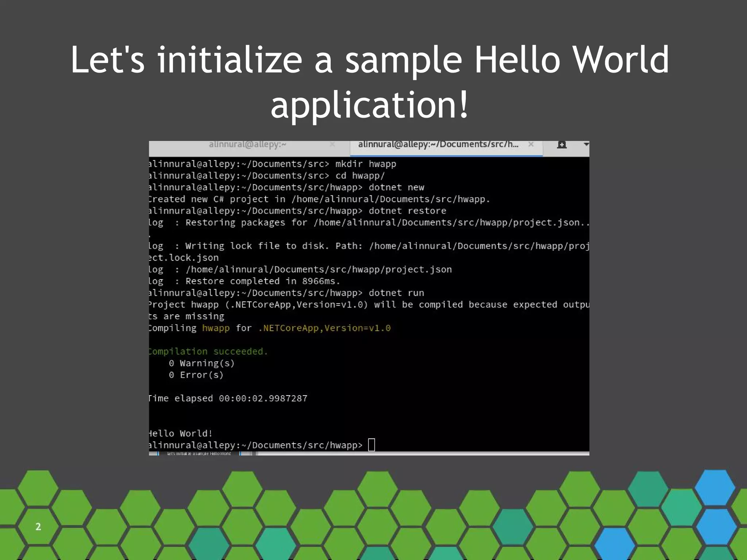Screen dimensions: 747x560
Task: Click the '0 Error(s)' line
Action: point(196,375)
